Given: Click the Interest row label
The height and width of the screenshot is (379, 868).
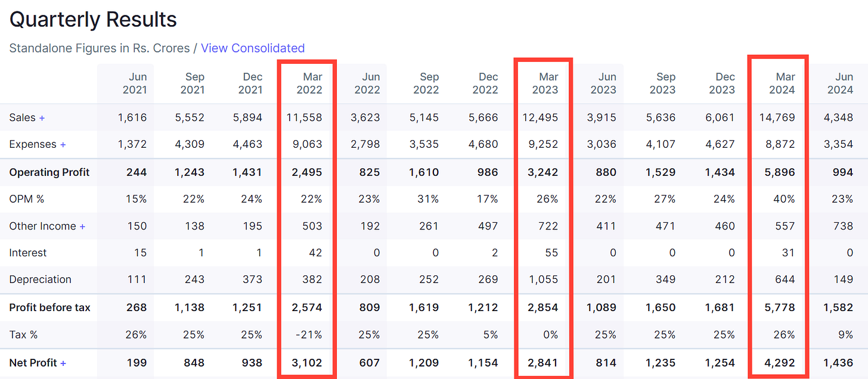Looking at the screenshot, I should coord(28,253).
